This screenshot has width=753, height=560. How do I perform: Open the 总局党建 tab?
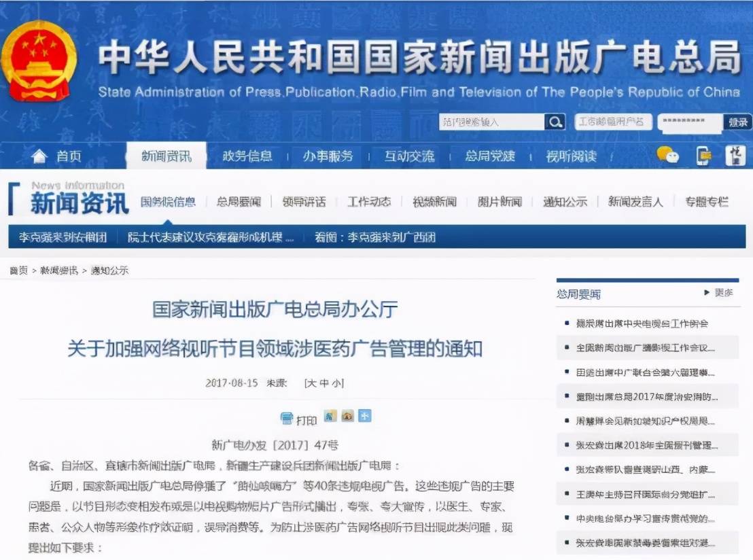[x=490, y=156]
